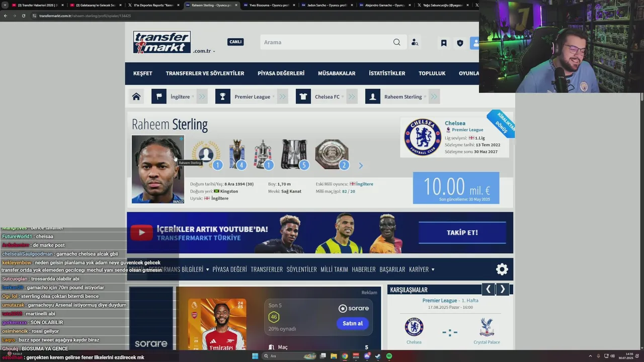
Task: Click the flag icon before İngiltere breadcrumb
Action: (159, 97)
